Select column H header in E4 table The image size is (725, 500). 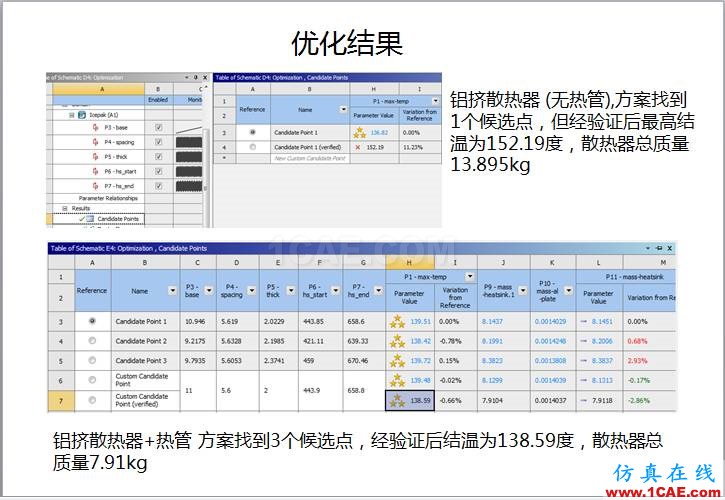pyautogui.click(x=409, y=263)
